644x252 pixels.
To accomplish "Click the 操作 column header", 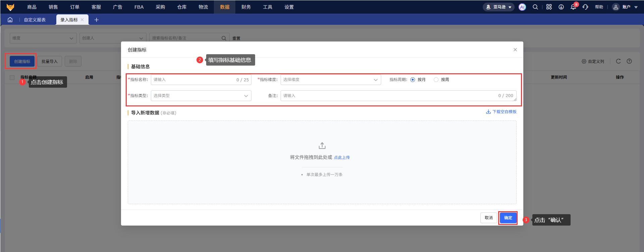I will click(620, 77).
